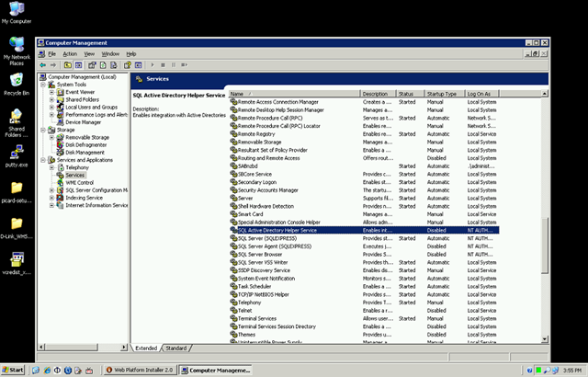Click the Restart Service toolbar icon
Screen dimensions: 588x377
click(x=184, y=65)
